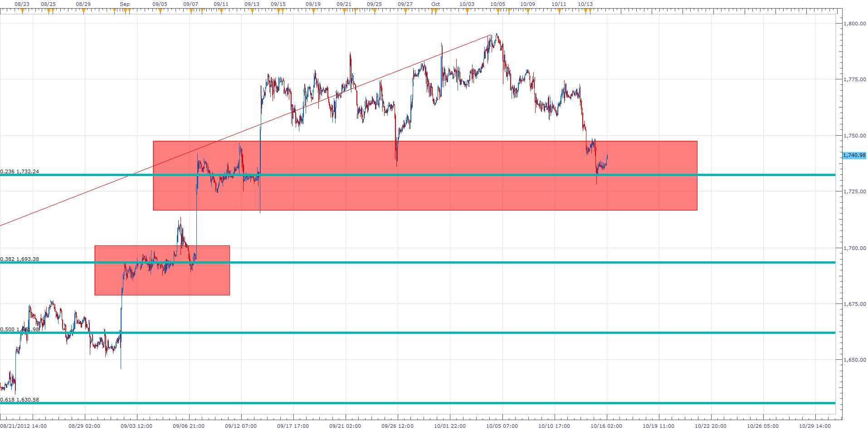Click the 09/12 07:00 time label

[x=241, y=426]
